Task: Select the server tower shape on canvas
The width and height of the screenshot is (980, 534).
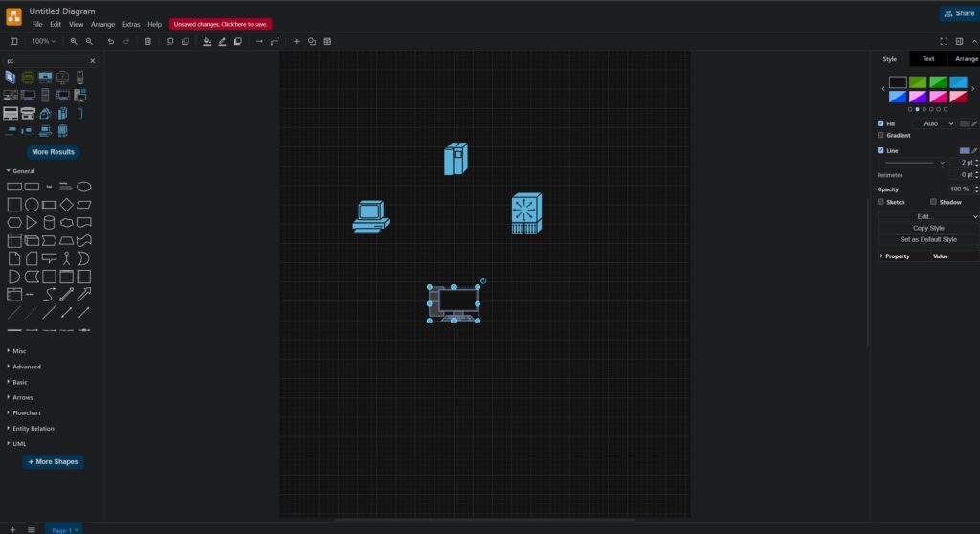Action: click(x=456, y=159)
